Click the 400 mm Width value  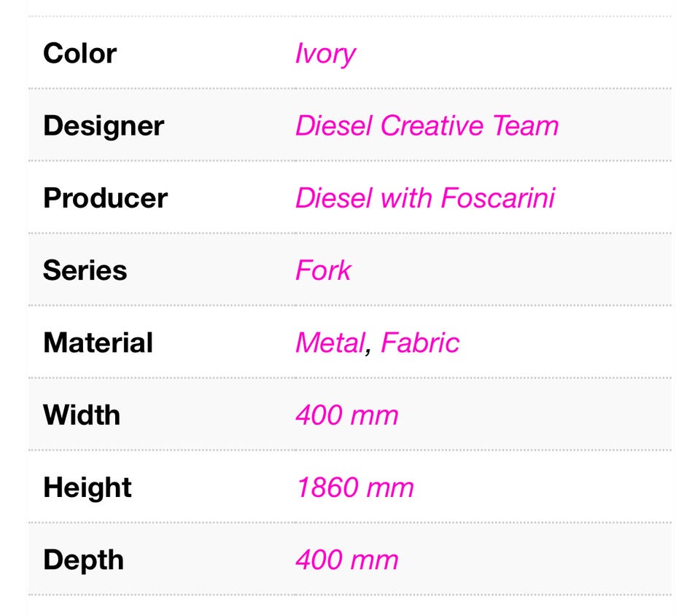[346, 415]
